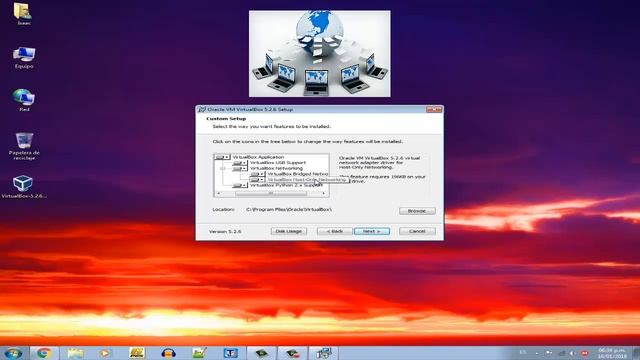This screenshot has height=360, width=640.
Task: Open the VirtualBox Application feature dropdown icon
Action: [222, 157]
